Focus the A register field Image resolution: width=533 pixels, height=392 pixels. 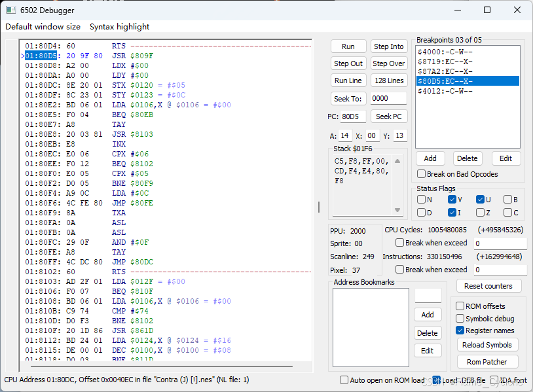[x=345, y=136]
